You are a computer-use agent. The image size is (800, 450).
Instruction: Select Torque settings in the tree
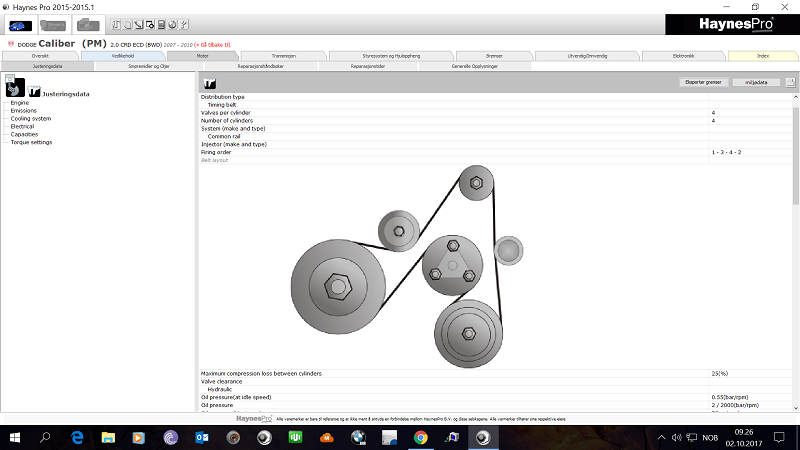pyautogui.click(x=31, y=142)
